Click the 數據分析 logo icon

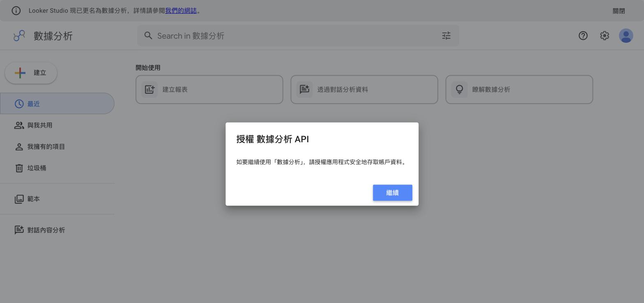point(19,36)
